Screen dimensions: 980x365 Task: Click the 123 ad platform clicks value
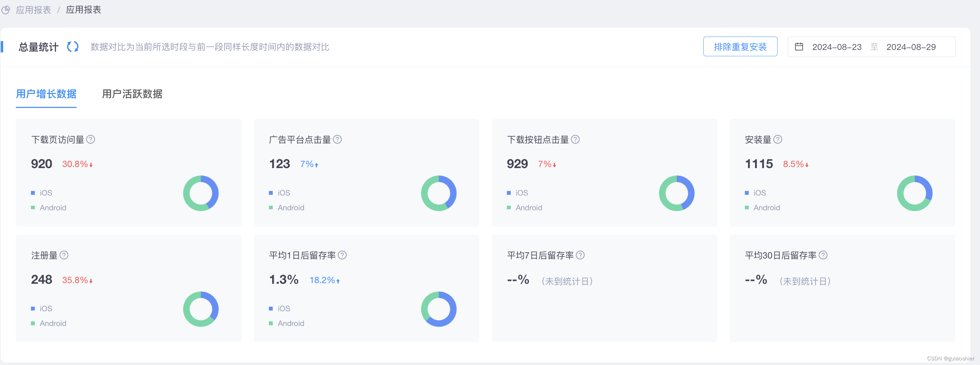click(x=279, y=164)
